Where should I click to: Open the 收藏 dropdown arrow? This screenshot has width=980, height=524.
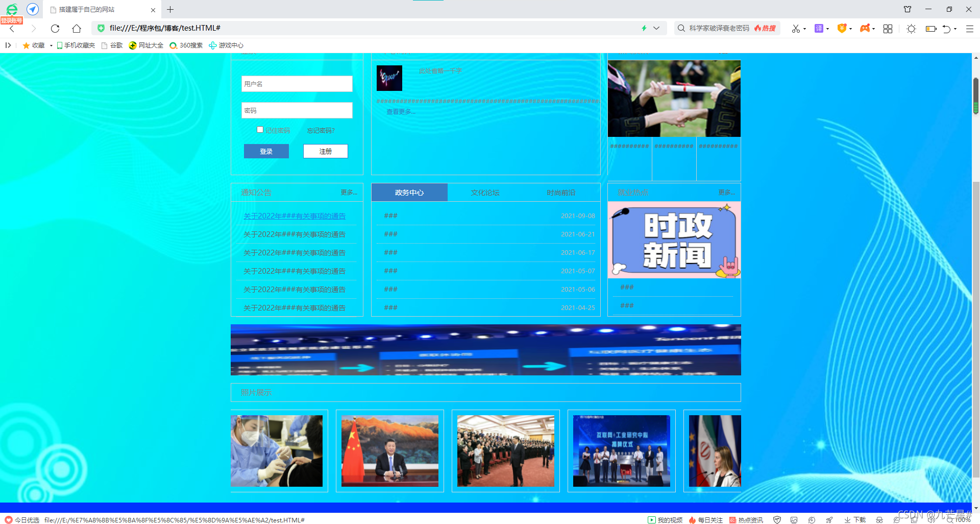[51, 45]
